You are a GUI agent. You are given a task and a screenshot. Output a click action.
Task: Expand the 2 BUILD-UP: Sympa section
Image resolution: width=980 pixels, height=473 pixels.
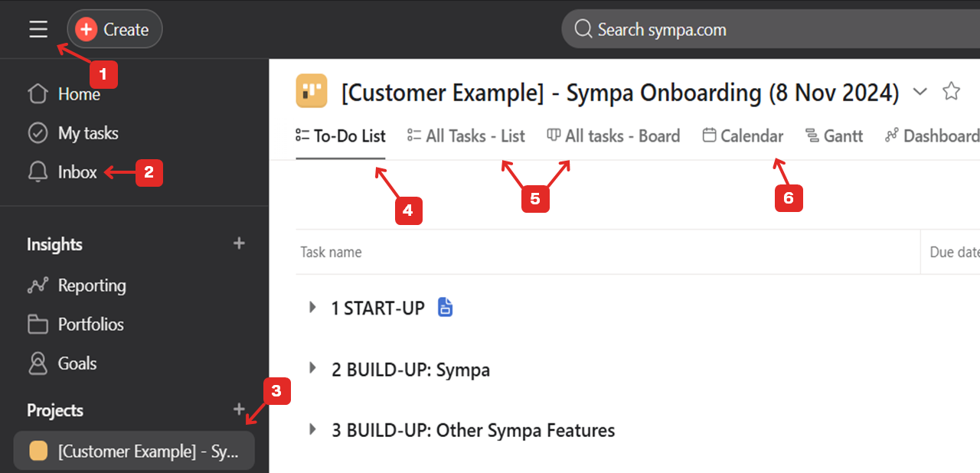[312, 368]
